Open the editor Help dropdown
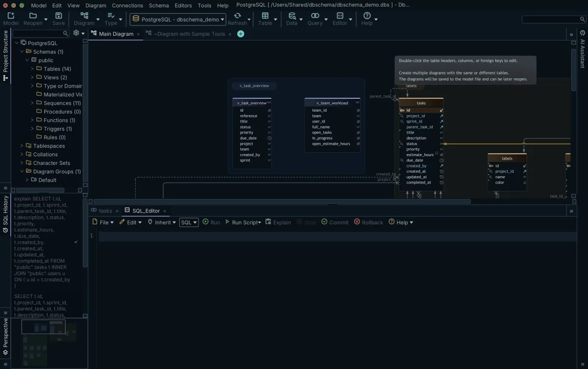Image resolution: width=588 pixels, height=369 pixels. (401, 222)
